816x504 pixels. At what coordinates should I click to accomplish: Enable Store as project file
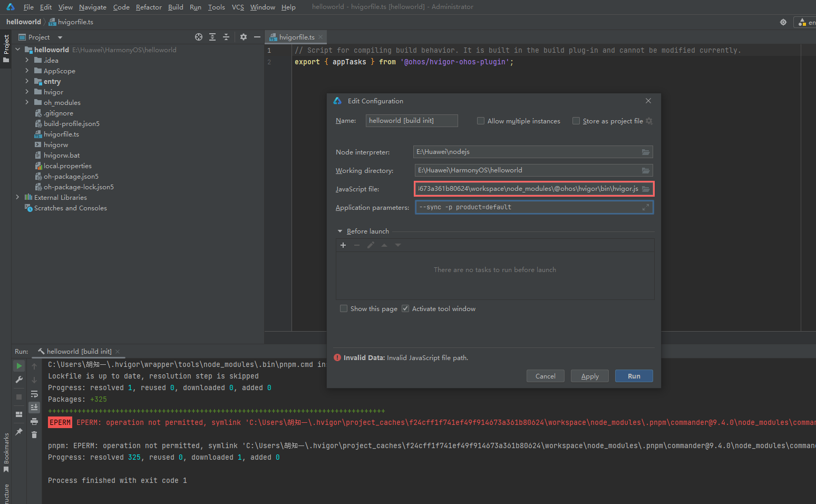(x=576, y=121)
